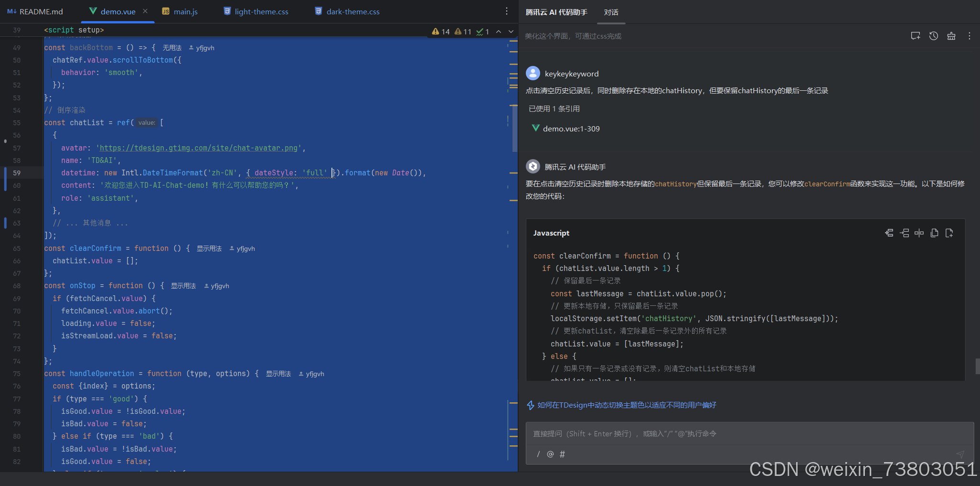Image resolution: width=980 pixels, height=486 pixels.
Task: Click warning count 14 indicator
Action: click(441, 32)
